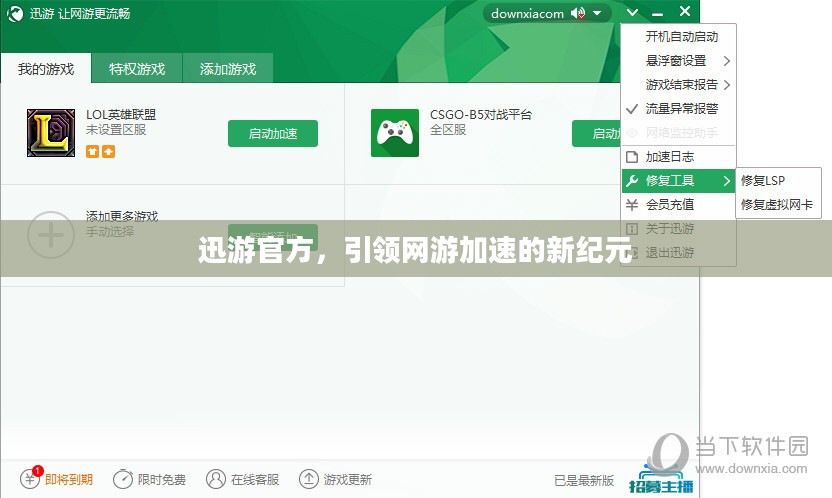Click 启动加速 button for LOL英雄联盟
Screen dimensions: 832x498
(273, 133)
